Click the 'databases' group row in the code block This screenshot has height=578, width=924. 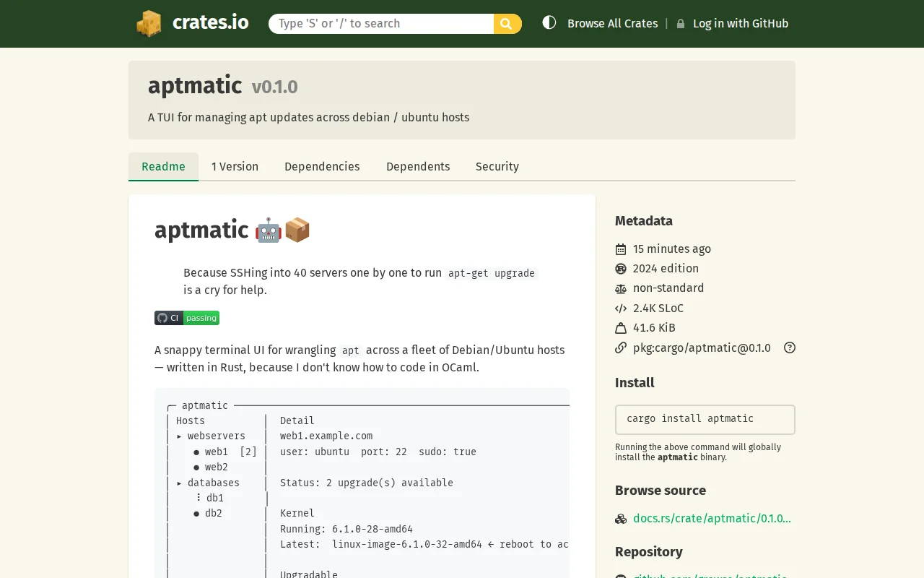(208, 483)
